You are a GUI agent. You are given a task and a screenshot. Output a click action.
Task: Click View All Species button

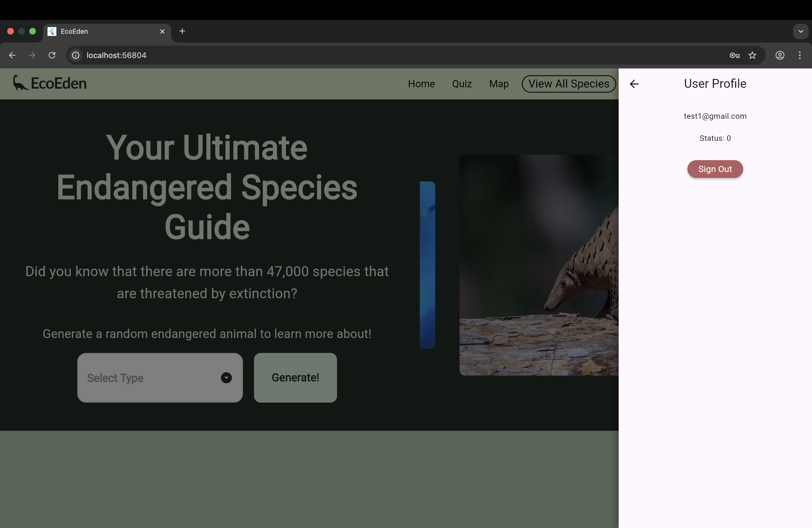(x=568, y=84)
